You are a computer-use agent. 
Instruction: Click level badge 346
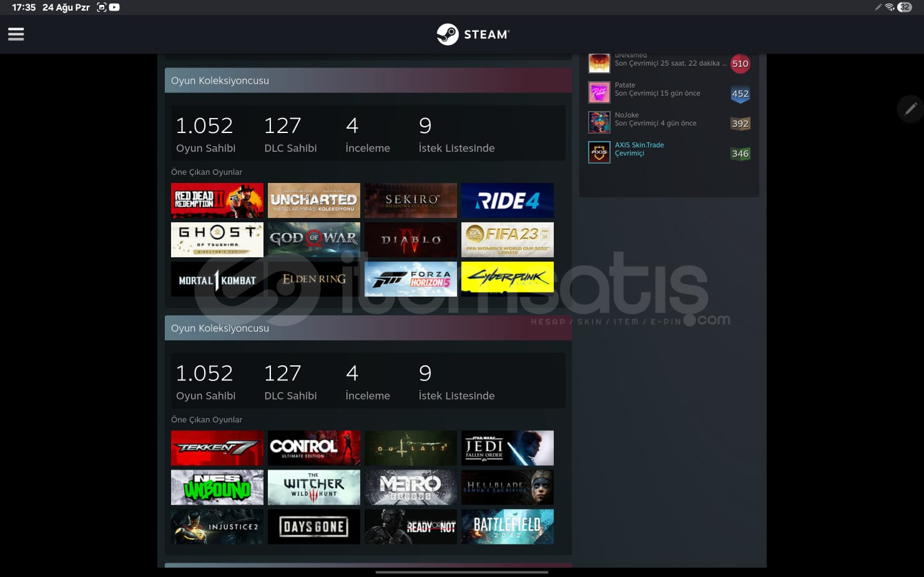(740, 154)
